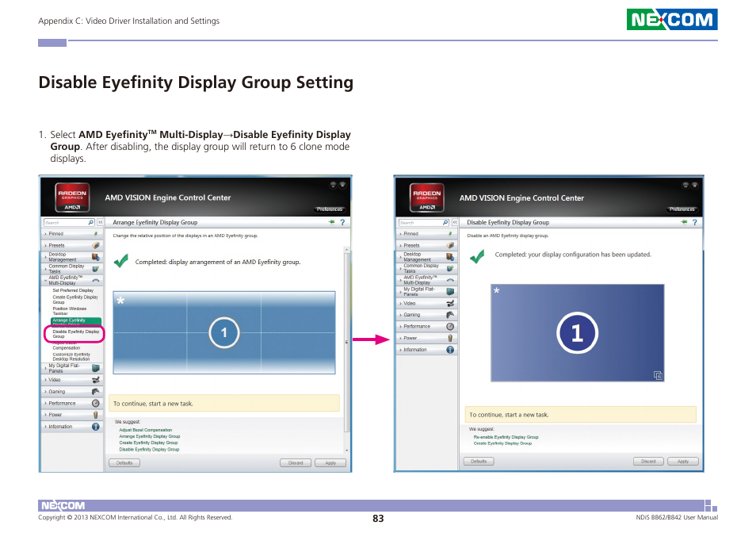Image resolution: width=756 pixels, height=533 pixels.
Task: Click Gaming controller icon in Disable Eyefinity window
Action: click(x=450, y=315)
